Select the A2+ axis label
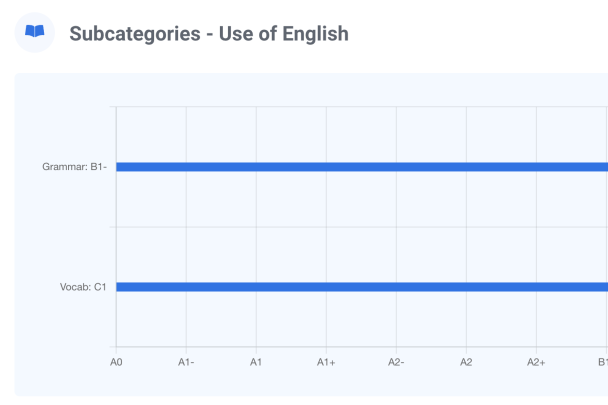This screenshot has width=608, height=405. (x=536, y=362)
